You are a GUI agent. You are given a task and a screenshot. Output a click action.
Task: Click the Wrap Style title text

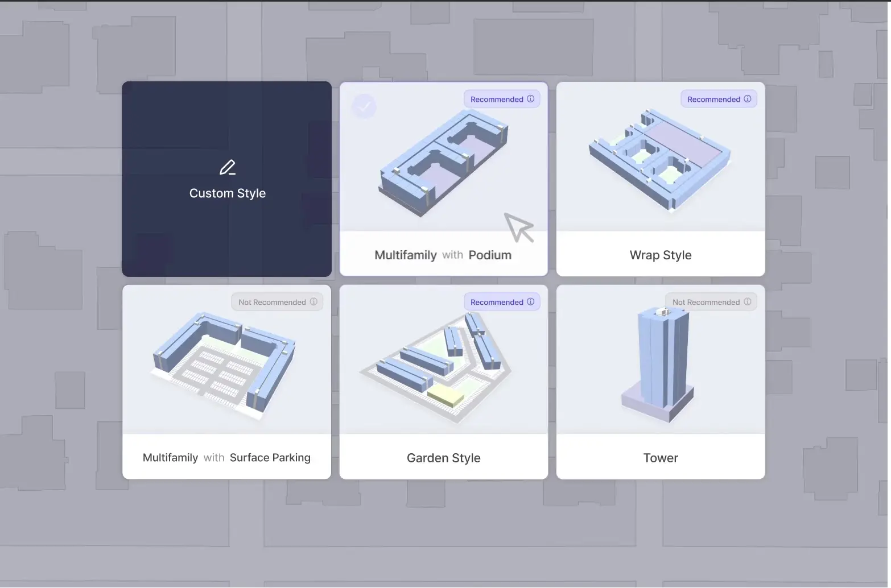661,255
